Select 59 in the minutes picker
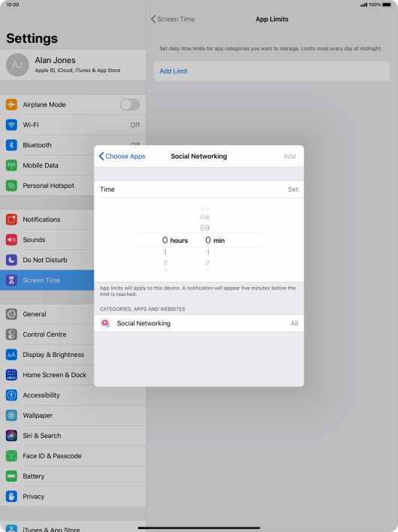This screenshot has width=398, height=532. tap(205, 228)
